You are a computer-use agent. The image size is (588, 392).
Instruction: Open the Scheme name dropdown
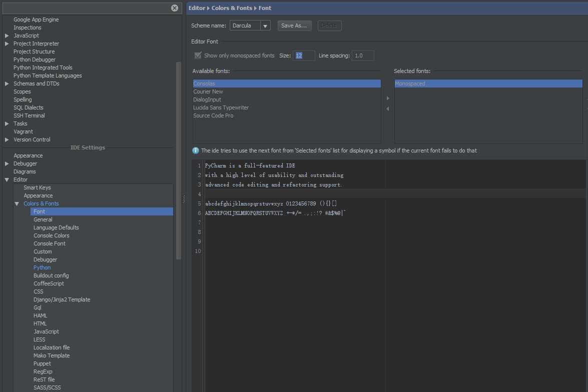265,26
